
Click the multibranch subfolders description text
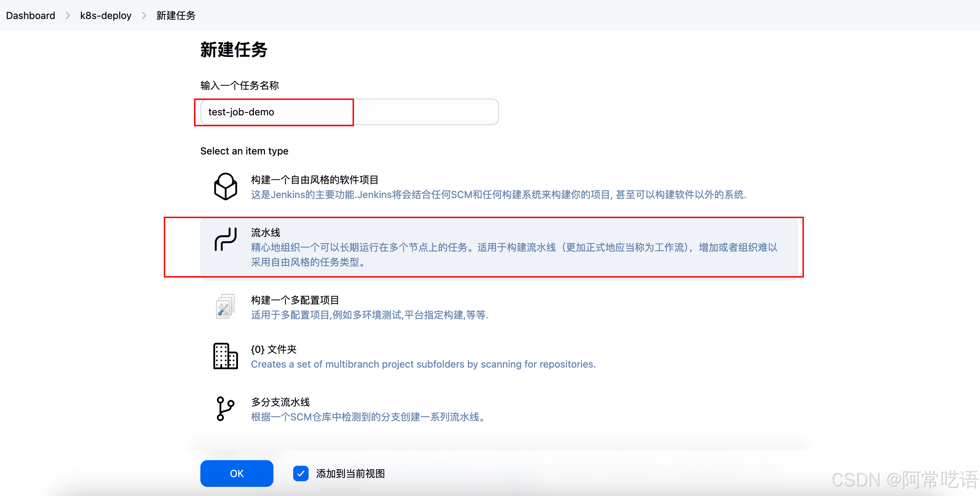(423, 364)
